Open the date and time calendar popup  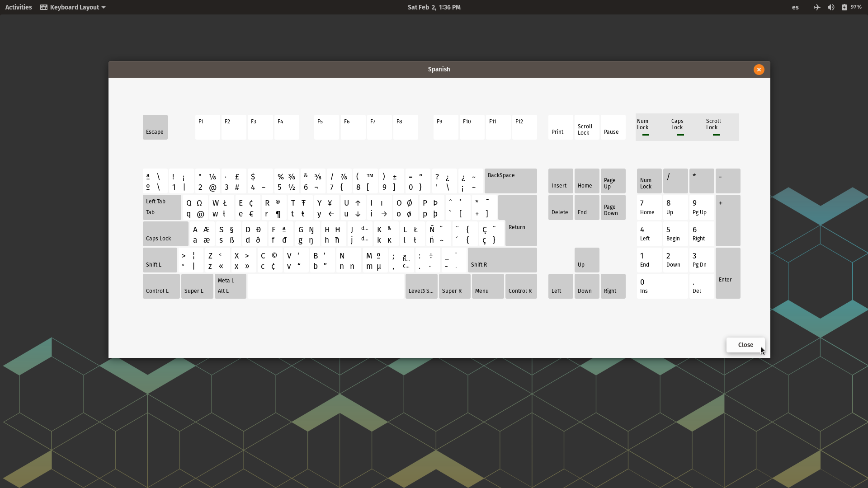[x=433, y=7]
